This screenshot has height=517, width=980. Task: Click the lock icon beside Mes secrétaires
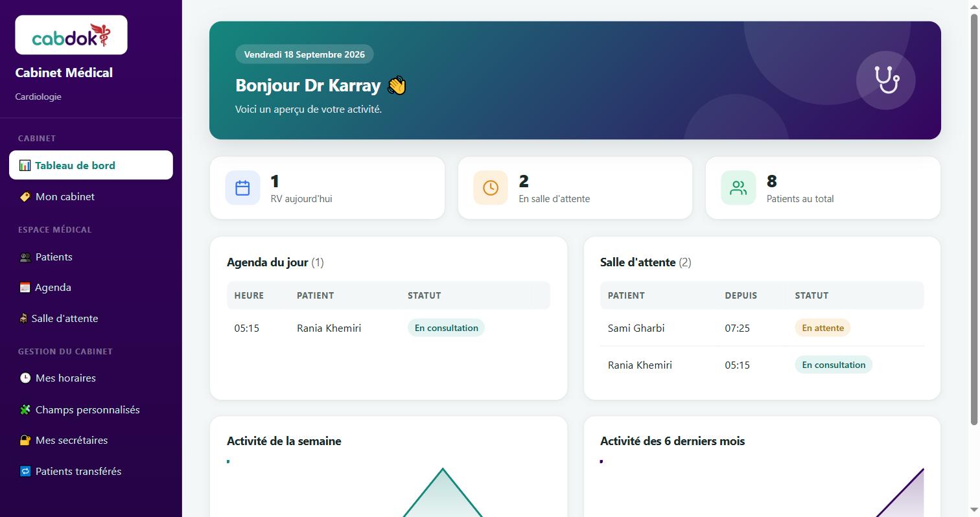(25, 441)
